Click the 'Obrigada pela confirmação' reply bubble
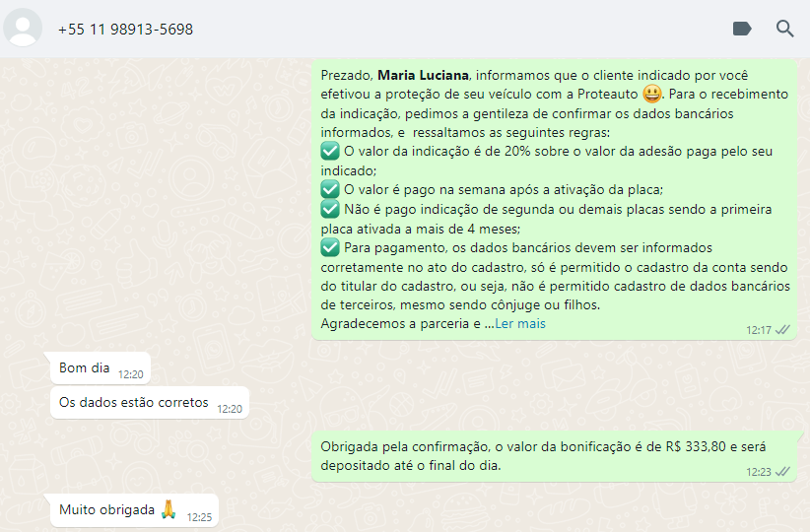Viewport: 810px width, 532px height. point(554,456)
